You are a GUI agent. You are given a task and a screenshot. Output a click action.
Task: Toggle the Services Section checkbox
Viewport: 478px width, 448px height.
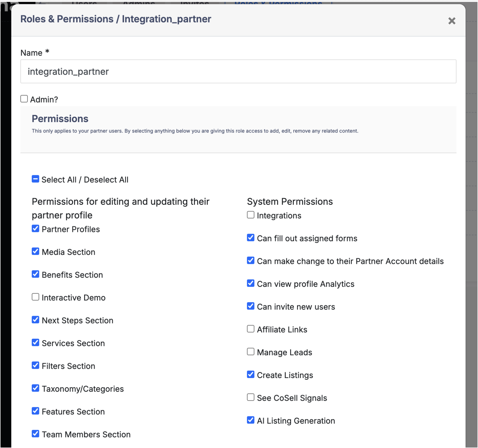click(x=35, y=343)
